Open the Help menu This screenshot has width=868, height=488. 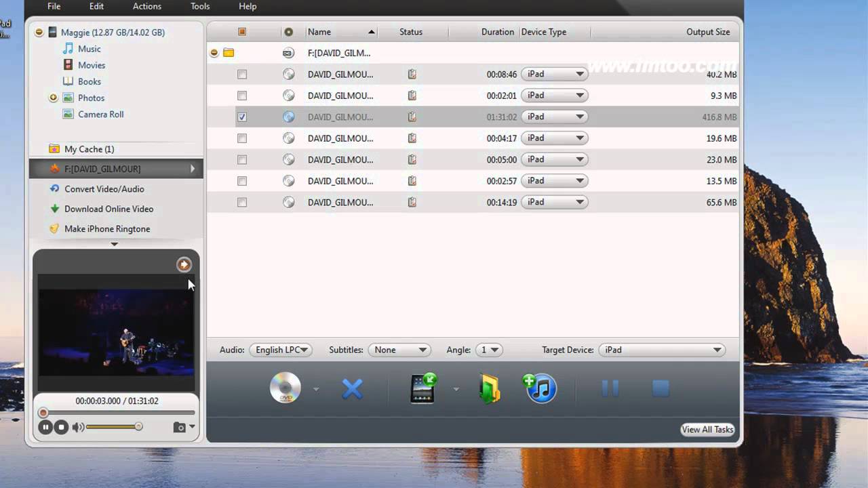click(248, 6)
